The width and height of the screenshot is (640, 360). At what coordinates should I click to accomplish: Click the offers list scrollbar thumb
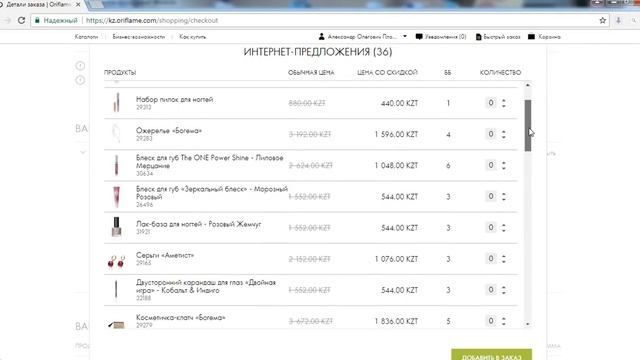[x=528, y=125]
